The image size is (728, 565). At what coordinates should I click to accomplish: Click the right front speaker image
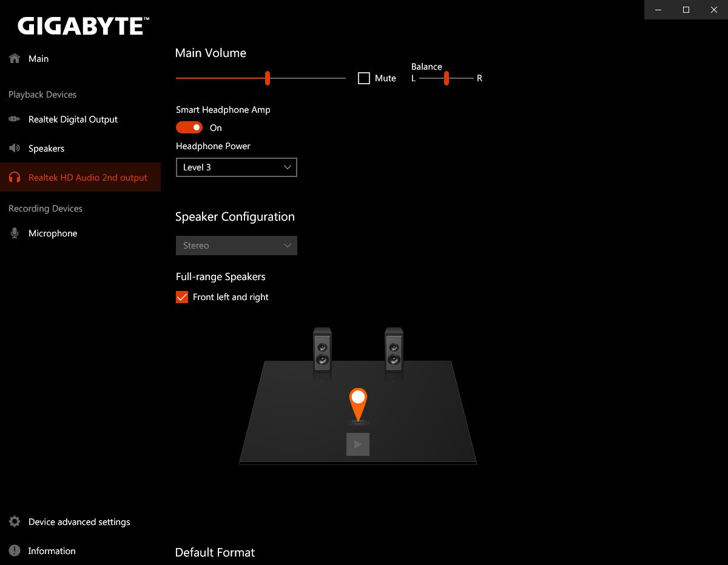tap(394, 350)
